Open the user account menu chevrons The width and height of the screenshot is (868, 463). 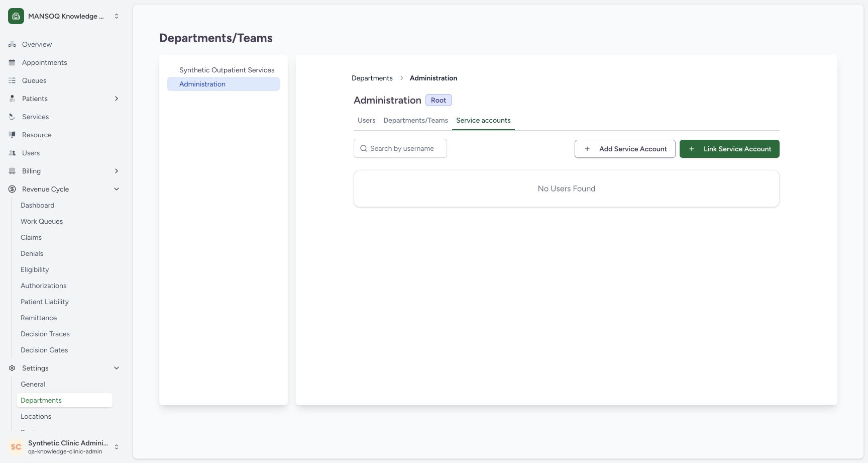click(x=117, y=447)
